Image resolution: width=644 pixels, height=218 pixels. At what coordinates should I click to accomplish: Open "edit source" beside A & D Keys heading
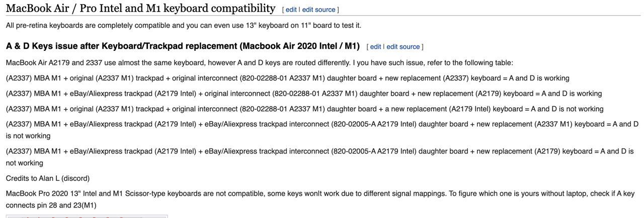tap(403, 46)
